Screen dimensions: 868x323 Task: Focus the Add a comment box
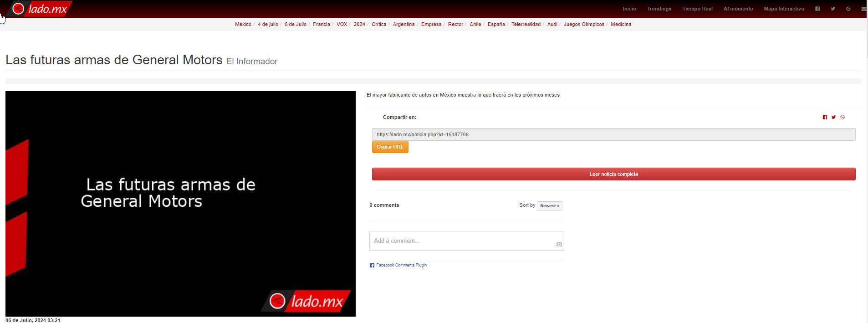[466, 241]
